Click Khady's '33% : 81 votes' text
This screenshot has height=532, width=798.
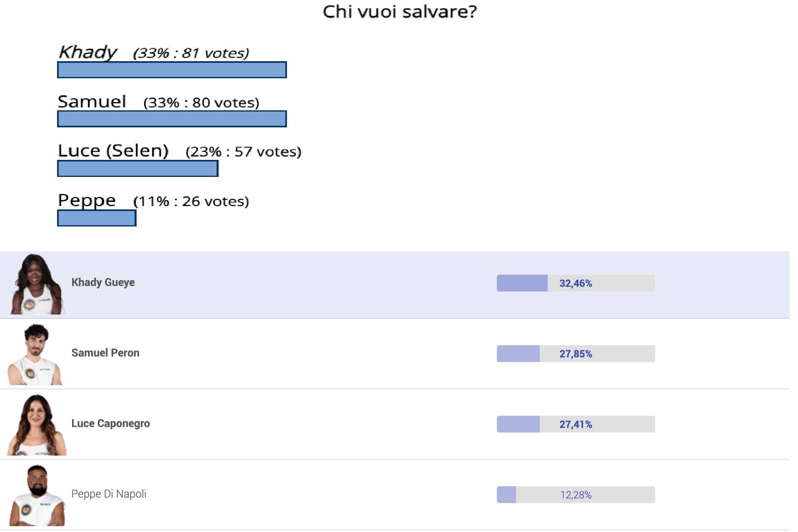[191, 53]
